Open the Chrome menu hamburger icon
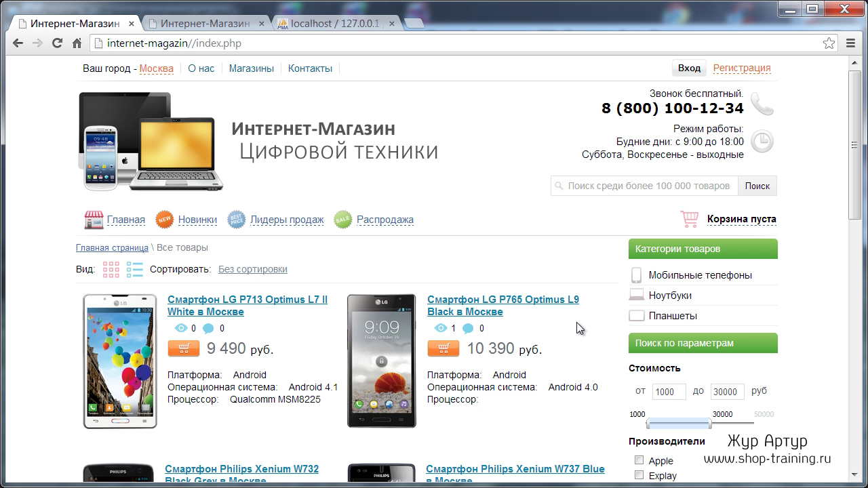This screenshot has width=868, height=488. pos(851,43)
